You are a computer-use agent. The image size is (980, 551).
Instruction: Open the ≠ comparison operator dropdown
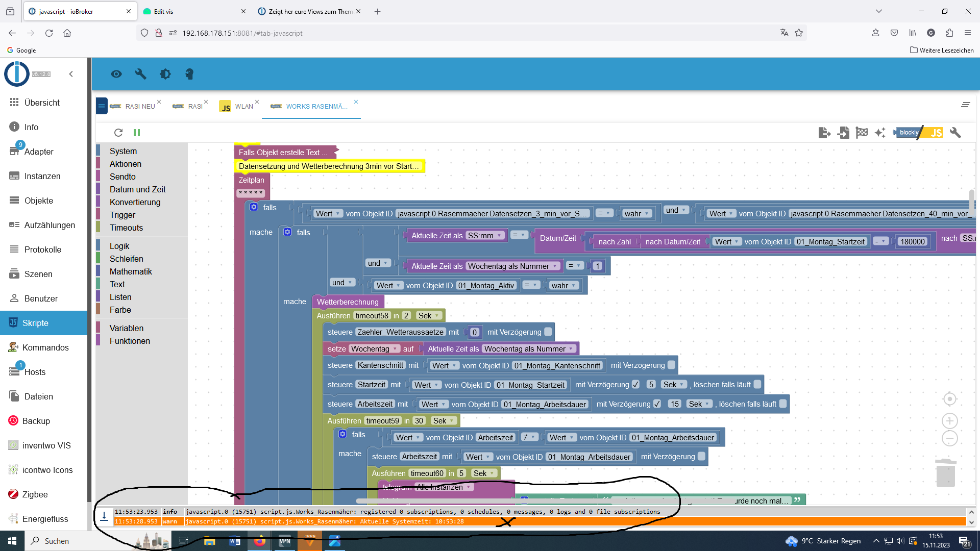coord(529,437)
